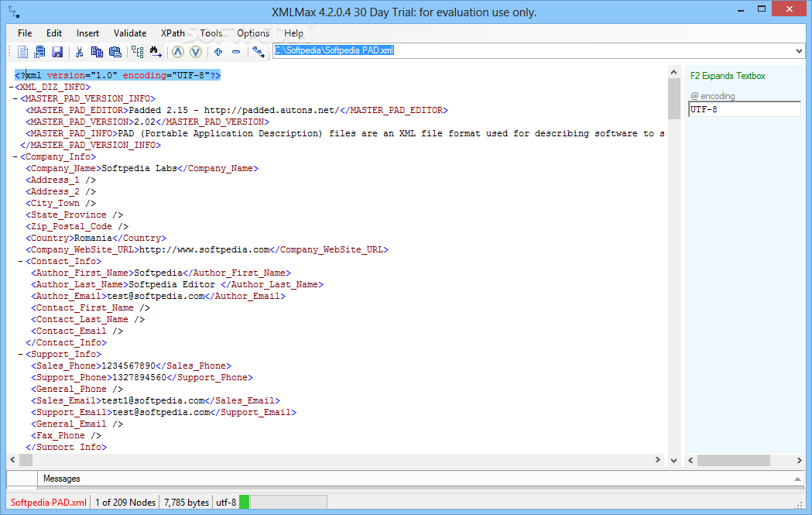Open the Help menu
Viewport: 812px width, 515px height.
coord(293,33)
